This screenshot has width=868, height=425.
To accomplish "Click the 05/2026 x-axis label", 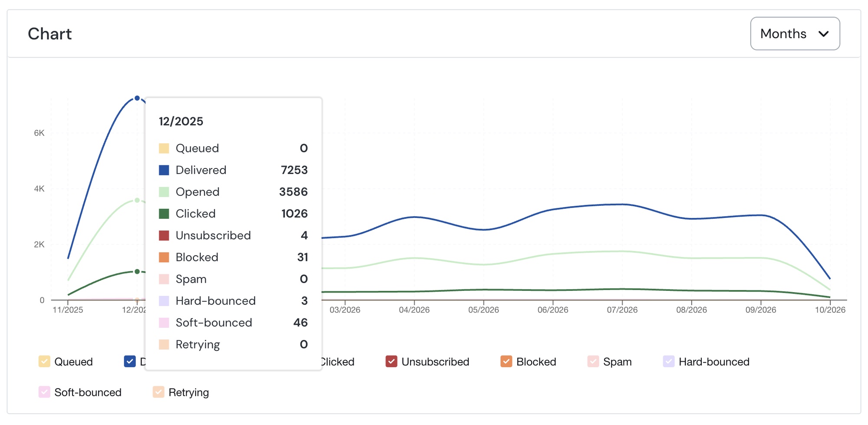I will 483,310.
